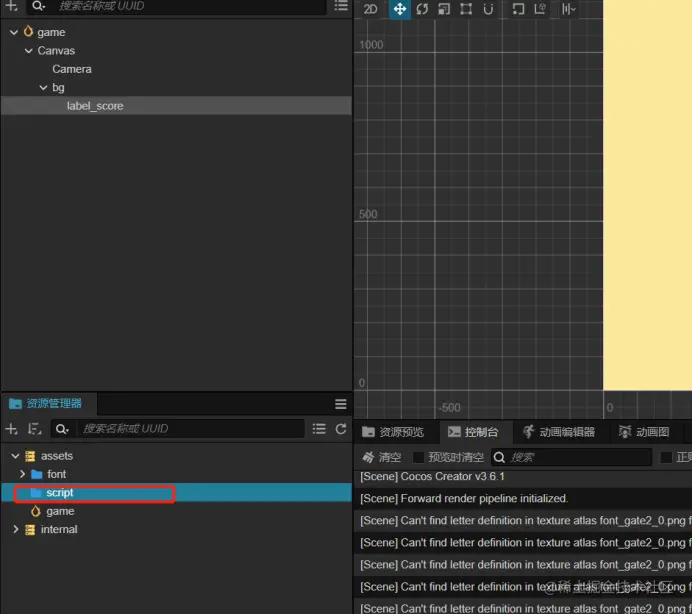Select the 'Forward render pipeline initialized.' log
Screen dimensions: 692x614
(x=464, y=499)
